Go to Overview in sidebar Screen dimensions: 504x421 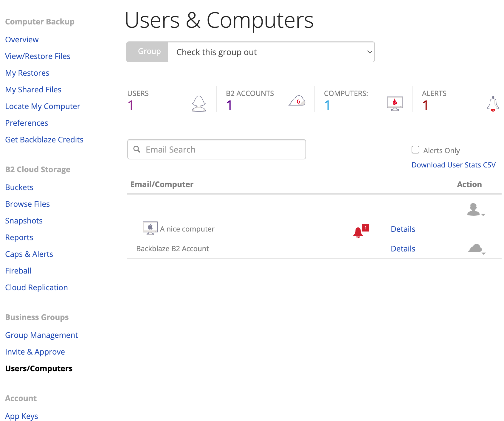pos(22,39)
